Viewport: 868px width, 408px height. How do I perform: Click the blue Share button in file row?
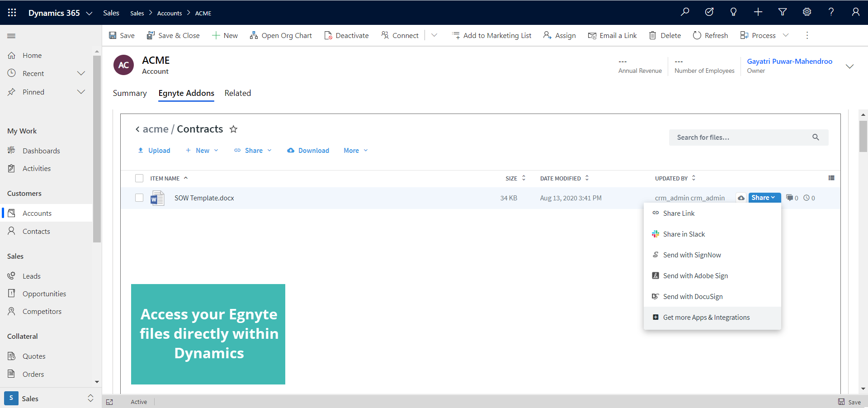(764, 198)
